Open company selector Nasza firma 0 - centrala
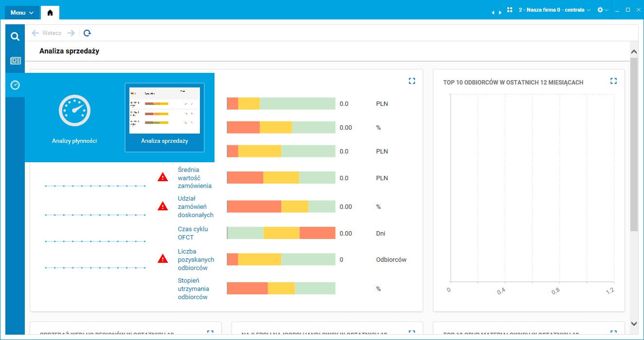The image size is (644, 340). point(555,10)
